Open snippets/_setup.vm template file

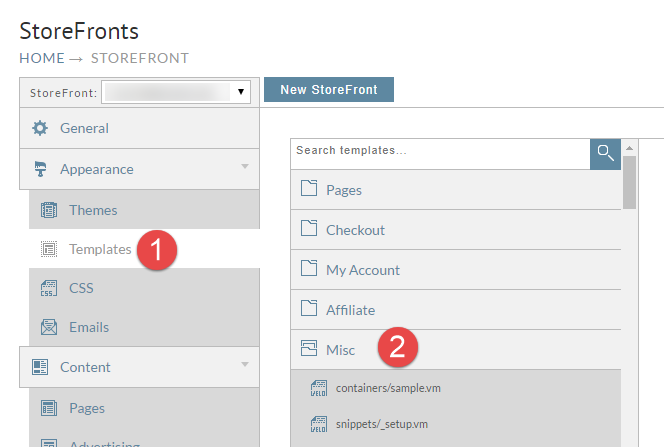pos(382,424)
